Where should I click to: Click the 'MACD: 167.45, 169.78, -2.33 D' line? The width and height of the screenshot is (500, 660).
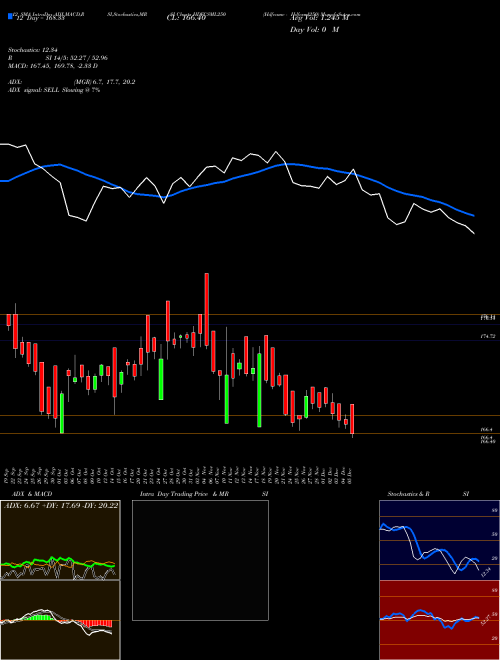[x=53, y=66]
